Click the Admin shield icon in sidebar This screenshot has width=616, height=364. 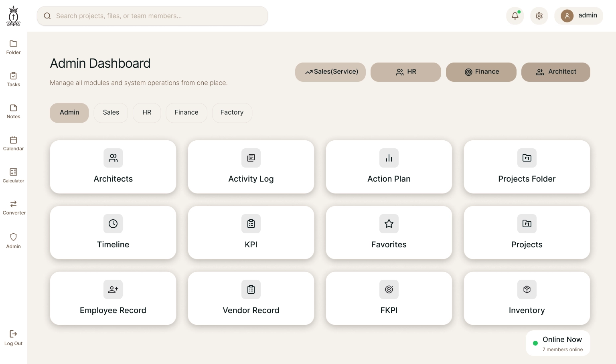tap(13, 237)
